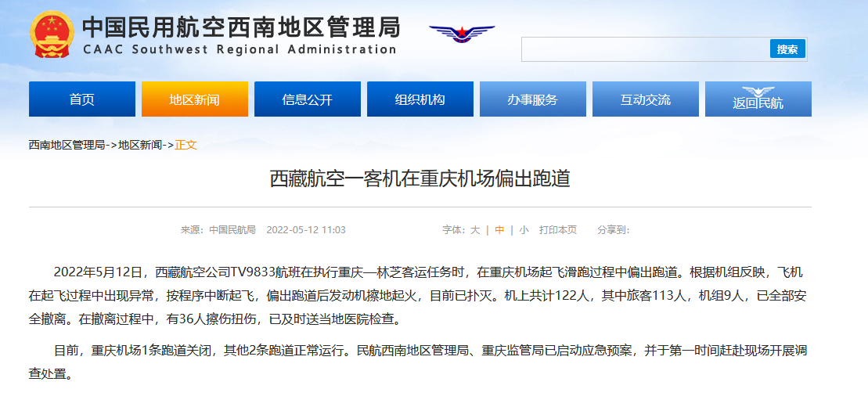
Task: Click the source text 来源：中国民航局
Action: (218, 230)
